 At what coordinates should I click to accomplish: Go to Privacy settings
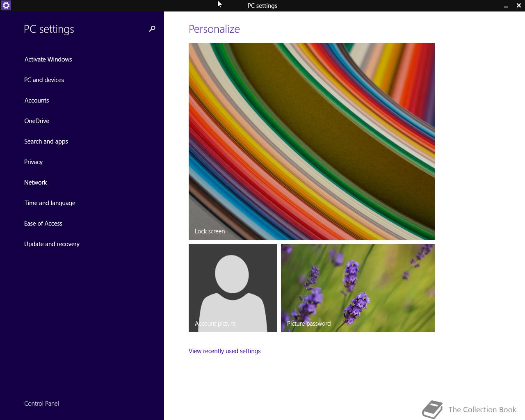pos(33,162)
